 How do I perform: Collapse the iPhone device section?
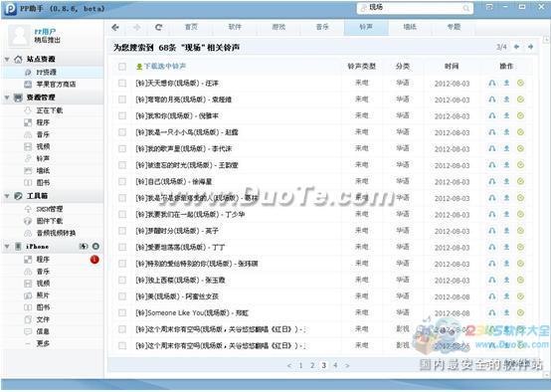7,247
